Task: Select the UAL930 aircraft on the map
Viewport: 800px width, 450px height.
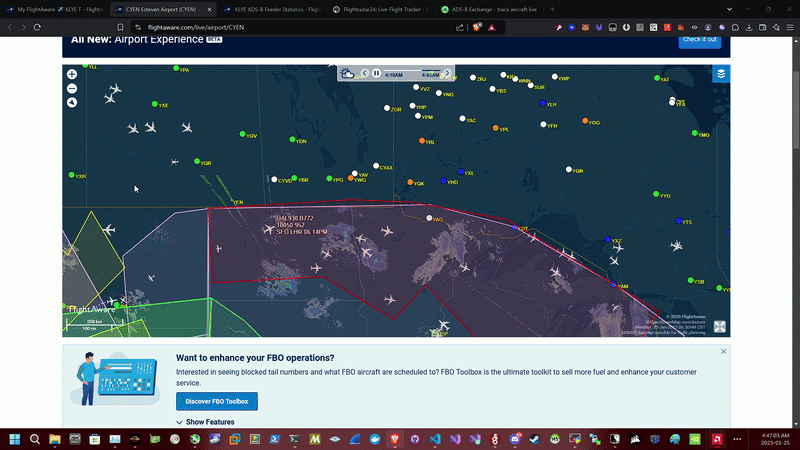Action: coord(269,230)
